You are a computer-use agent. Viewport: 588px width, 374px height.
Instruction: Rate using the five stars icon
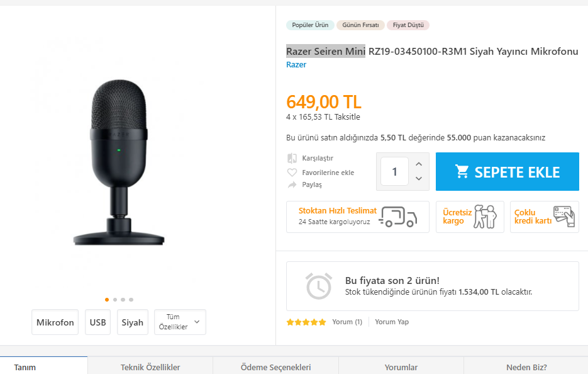click(x=306, y=322)
